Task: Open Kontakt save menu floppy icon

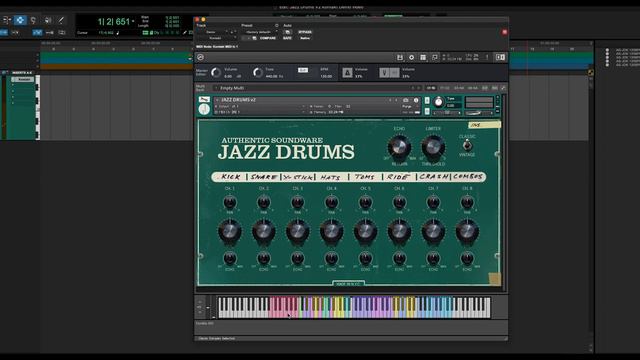Action: [x=400, y=58]
